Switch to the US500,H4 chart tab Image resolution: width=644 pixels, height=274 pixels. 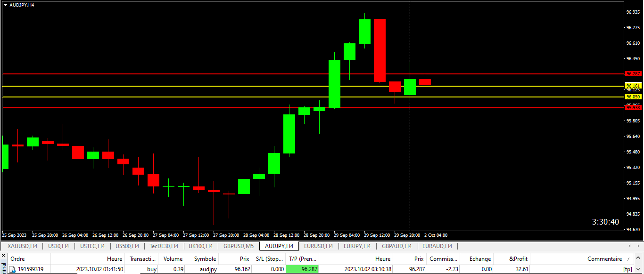[x=127, y=246]
